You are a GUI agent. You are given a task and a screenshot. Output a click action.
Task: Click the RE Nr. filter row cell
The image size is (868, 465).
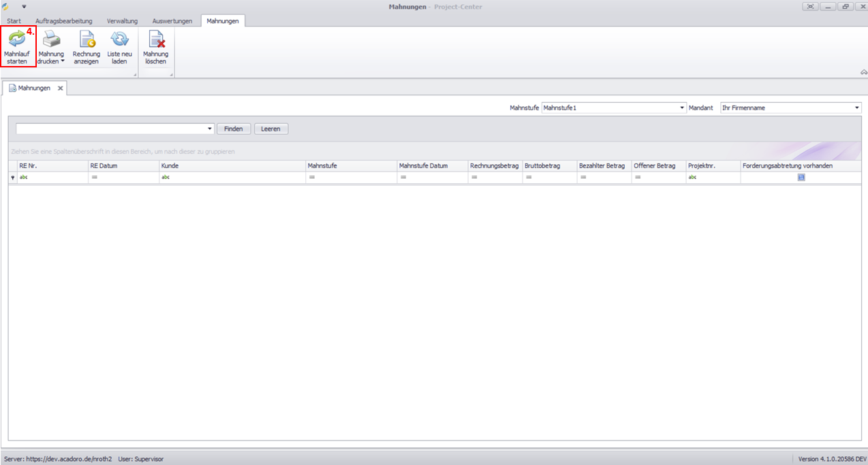pyautogui.click(x=53, y=178)
